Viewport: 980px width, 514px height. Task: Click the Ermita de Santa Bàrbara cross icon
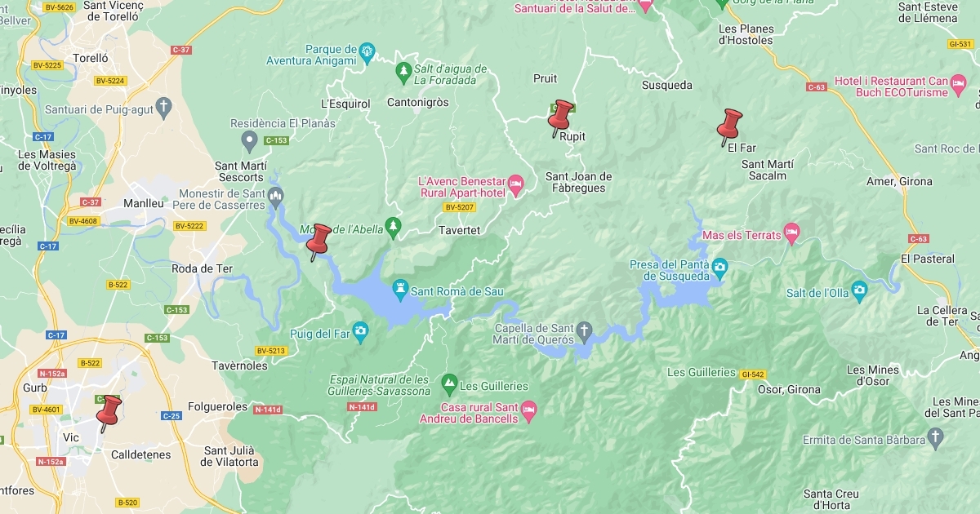click(x=937, y=438)
